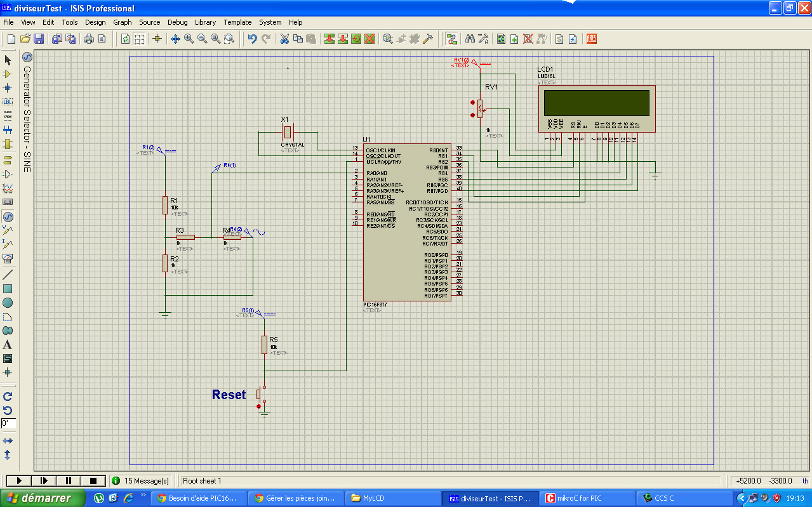The height and width of the screenshot is (507, 812).
Task: Click the Cut scissors icon
Action: click(285, 39)
